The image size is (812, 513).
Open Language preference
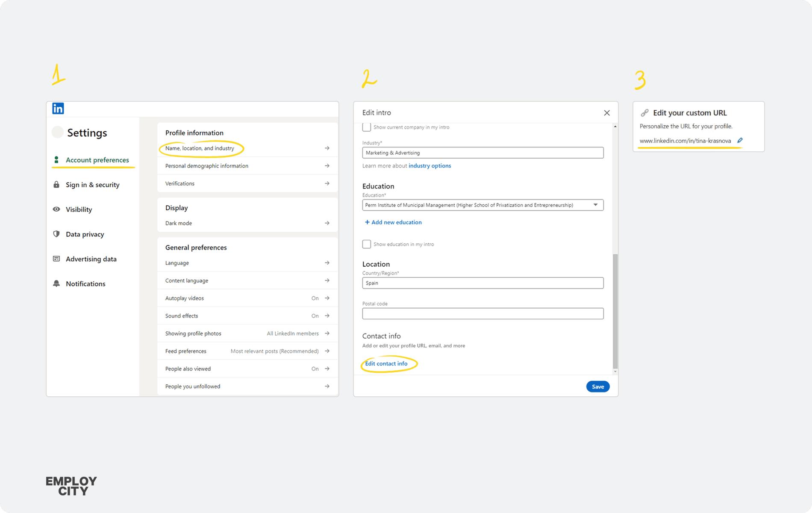(247, 263)
